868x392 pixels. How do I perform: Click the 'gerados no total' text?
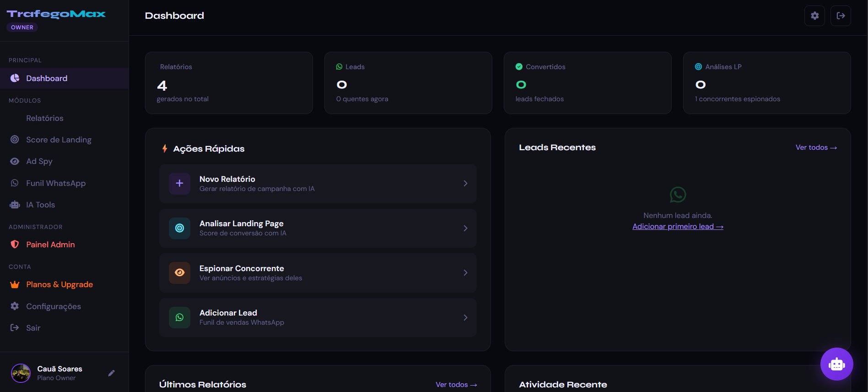(x=183, y=99)
